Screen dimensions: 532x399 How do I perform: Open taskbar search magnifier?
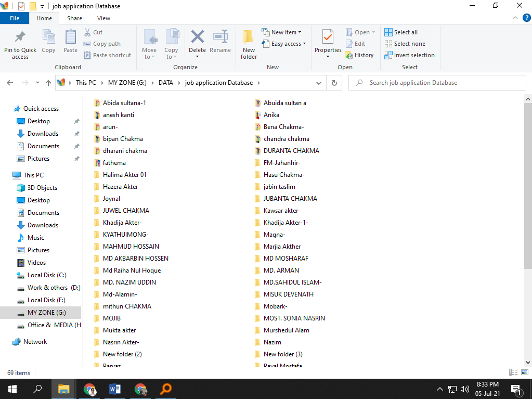tap(37, 389)
